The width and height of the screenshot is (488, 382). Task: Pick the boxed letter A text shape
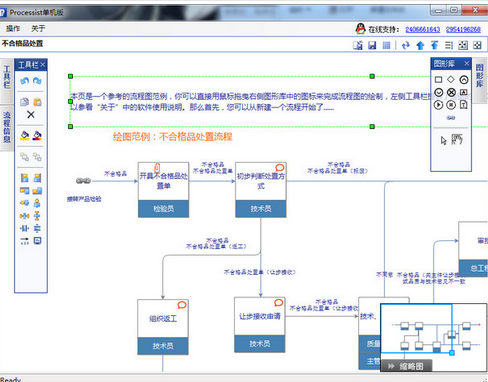[463, 92]
